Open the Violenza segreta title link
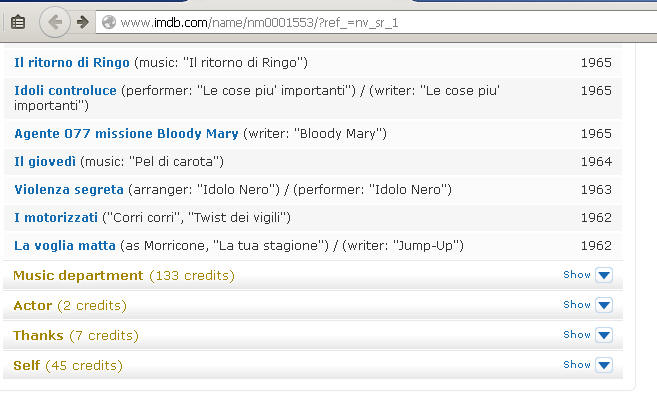 coord(69,189)
